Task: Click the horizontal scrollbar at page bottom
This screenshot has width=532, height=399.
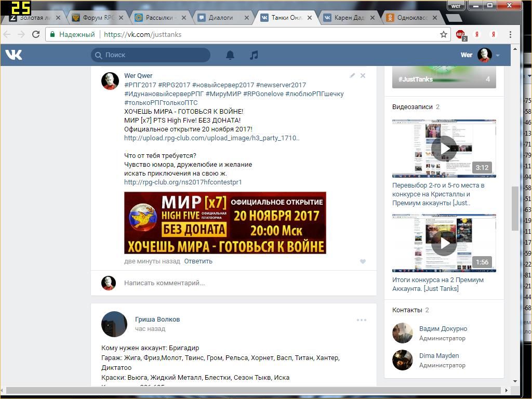Action: tap(254, 390)
